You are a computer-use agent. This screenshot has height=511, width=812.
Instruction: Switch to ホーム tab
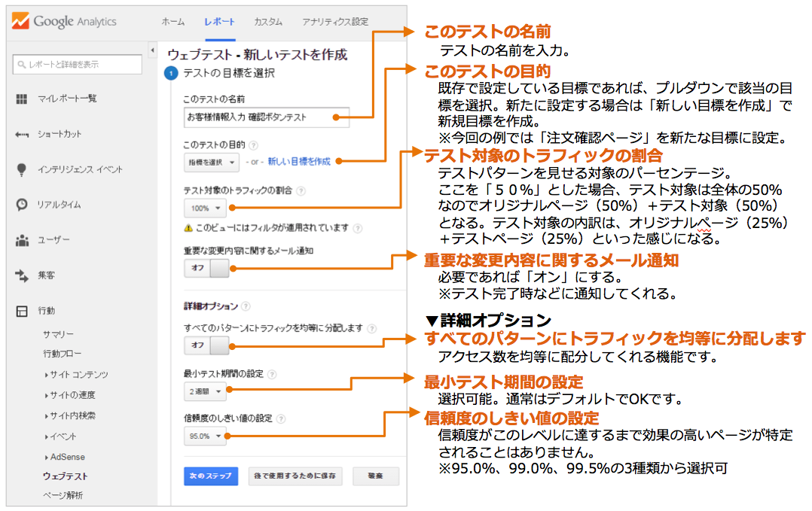(173, 22)
